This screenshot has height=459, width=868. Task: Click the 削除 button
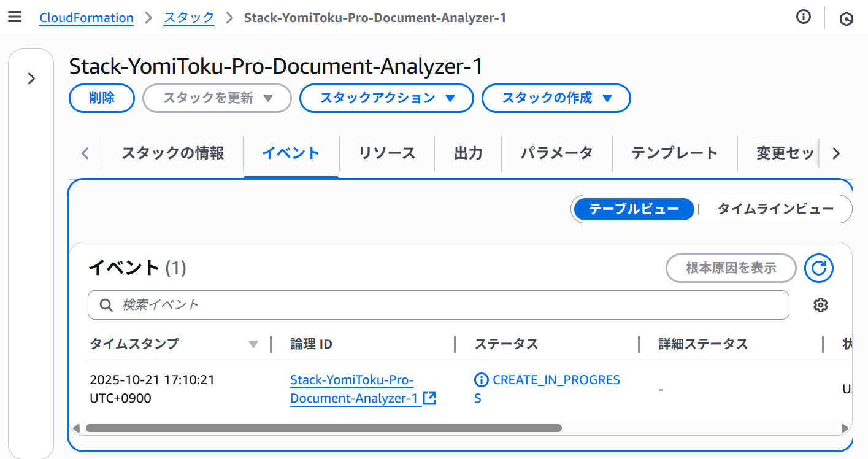101,98
